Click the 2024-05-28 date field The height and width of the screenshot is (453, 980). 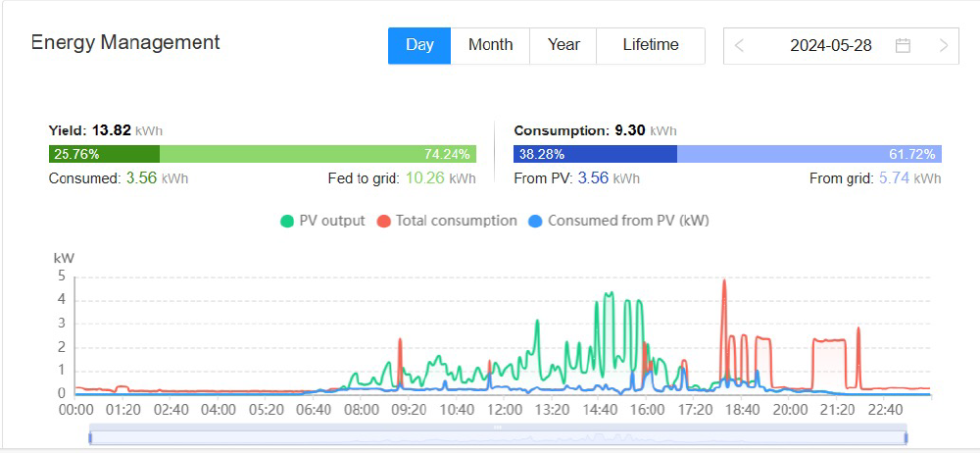[830, 45]
